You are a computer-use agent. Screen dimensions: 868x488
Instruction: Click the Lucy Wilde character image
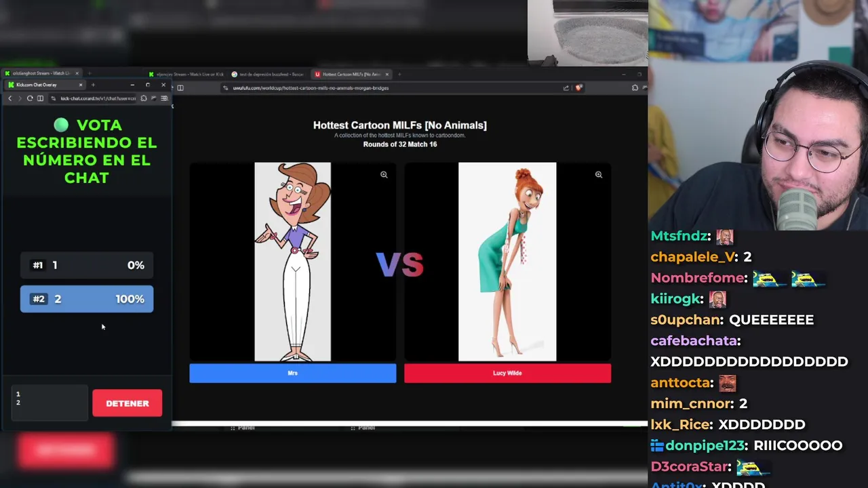(x=507, y=262)
